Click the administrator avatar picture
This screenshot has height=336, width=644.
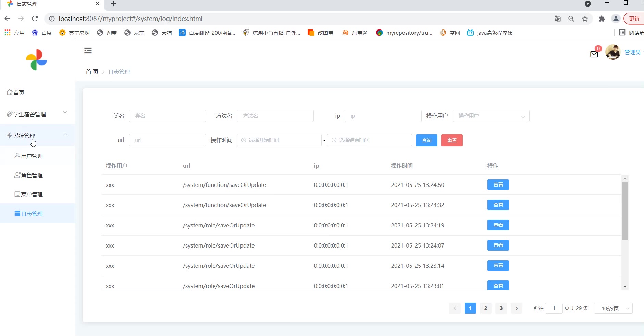tap(613, 52)
